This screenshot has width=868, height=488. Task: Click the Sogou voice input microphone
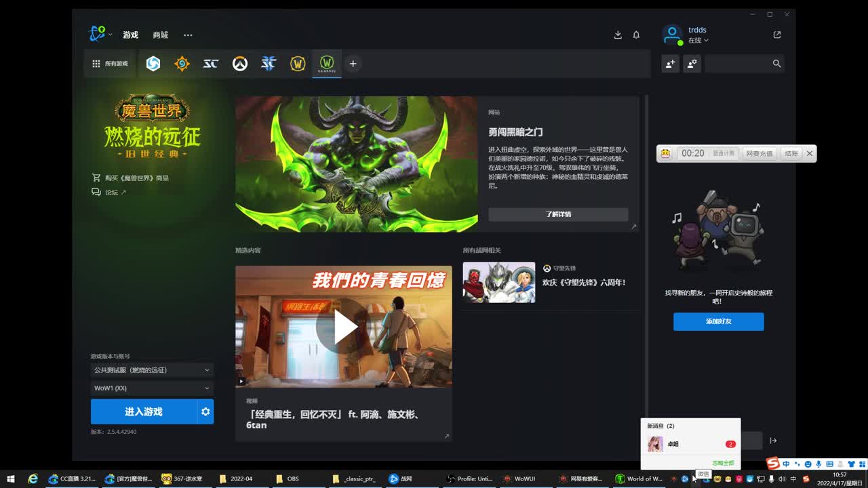coord(818,464)
